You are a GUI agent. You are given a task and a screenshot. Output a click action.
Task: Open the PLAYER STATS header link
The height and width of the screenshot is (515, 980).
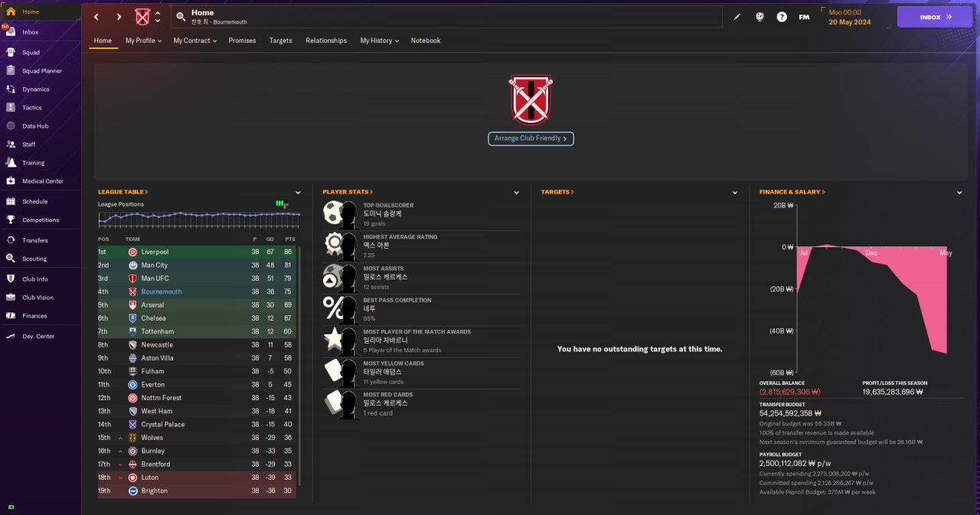(348, 192)
